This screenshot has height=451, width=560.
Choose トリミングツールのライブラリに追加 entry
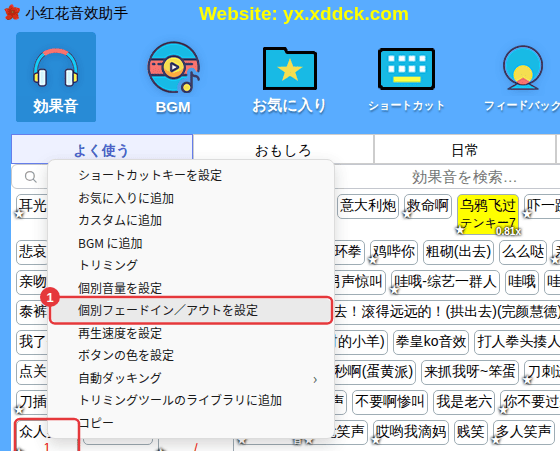coord(191,400)
